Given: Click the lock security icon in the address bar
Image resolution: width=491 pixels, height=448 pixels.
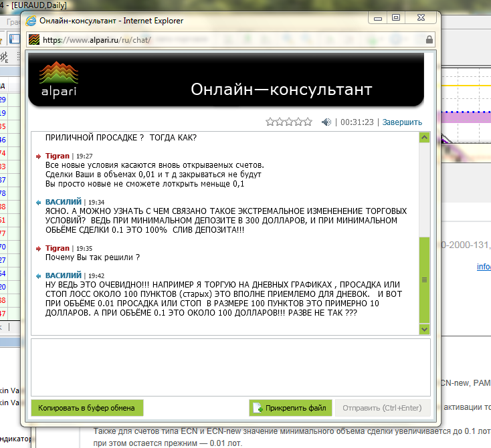Looking at the screenshot, I should 429,39.
